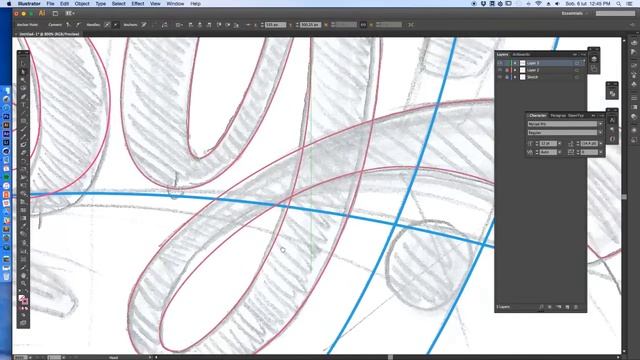Image resolution: width=640 pixels, height=360 pixels.
Task: Toggle the lock on the Sketch layer
Action: click(507, 77)
